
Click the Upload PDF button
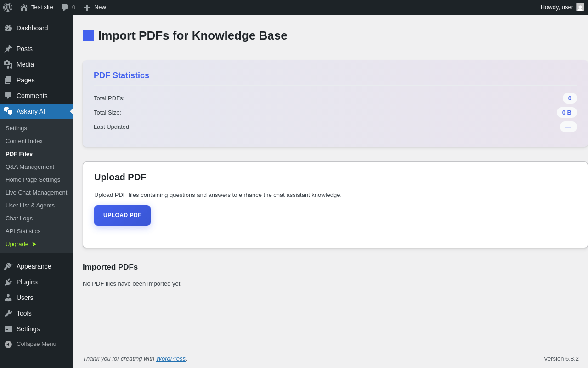click(x=122, y=215)
